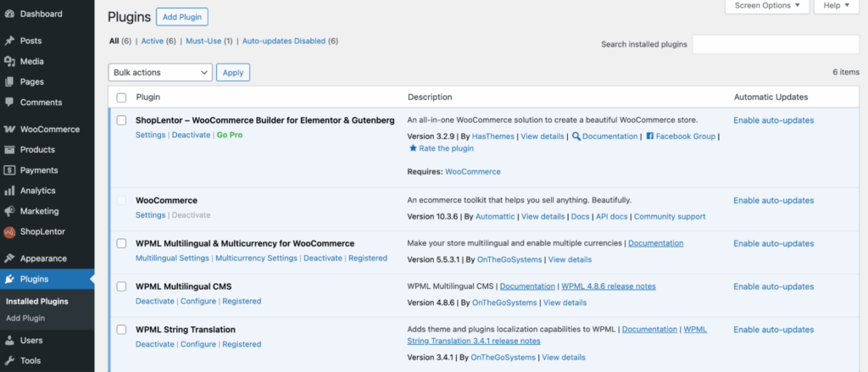Image resolution: width=868 pixels, height=372 pixels.
Task: Filter plugins by Must-Use
Action: [203, 41]
